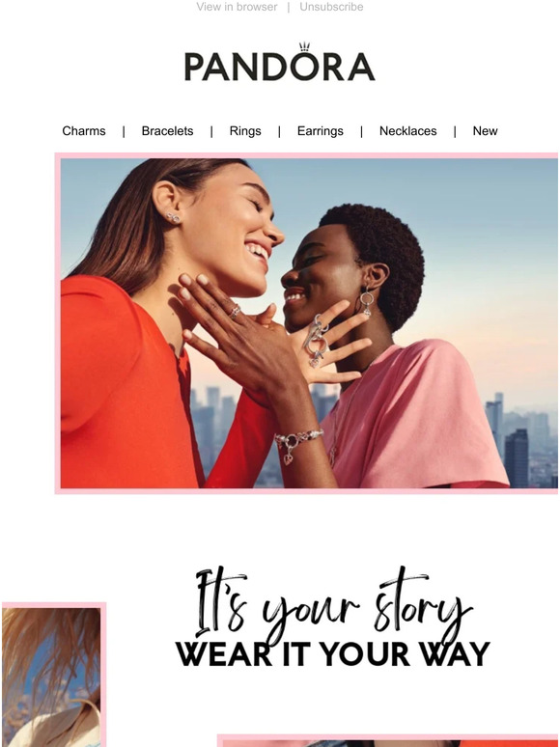Click the Unsubscribe link
560x747 pixels.
pyautogui.click(x=331, y=7)
